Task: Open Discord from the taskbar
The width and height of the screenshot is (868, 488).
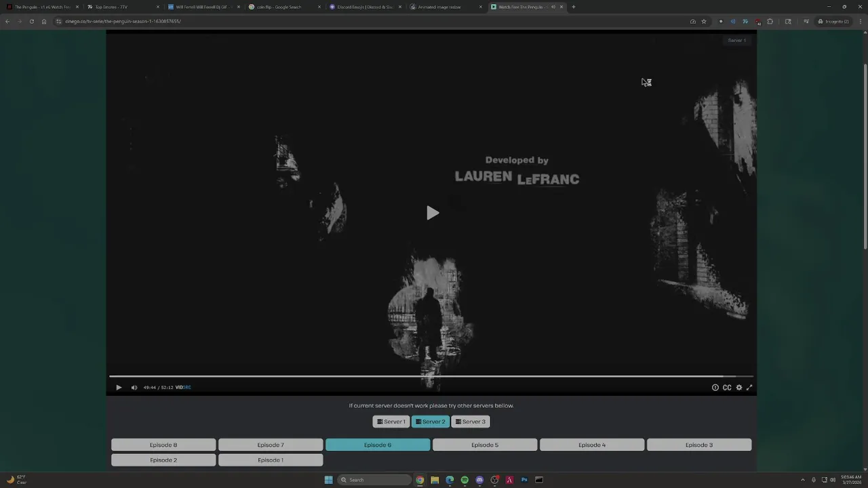Action: (479, 480)
